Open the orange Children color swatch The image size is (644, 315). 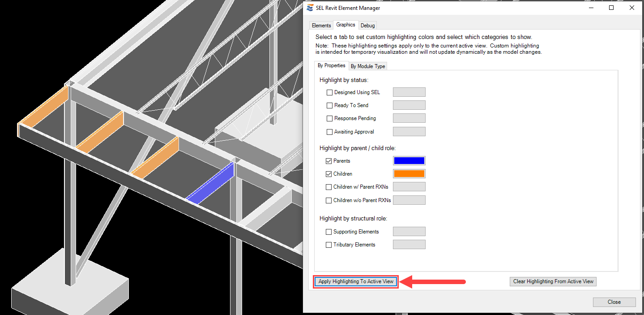pyautogui.click(x=409, y=174)
